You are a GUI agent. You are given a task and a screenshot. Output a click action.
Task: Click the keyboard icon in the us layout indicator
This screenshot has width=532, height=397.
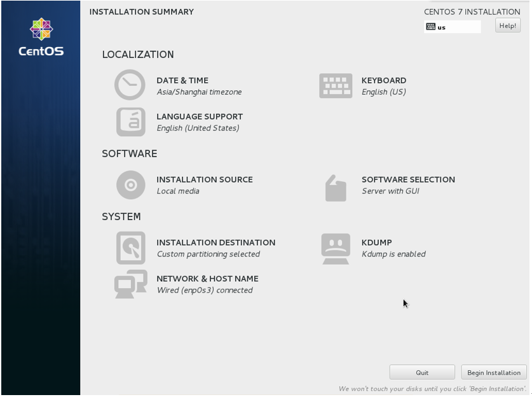click(x=430, y=27)
